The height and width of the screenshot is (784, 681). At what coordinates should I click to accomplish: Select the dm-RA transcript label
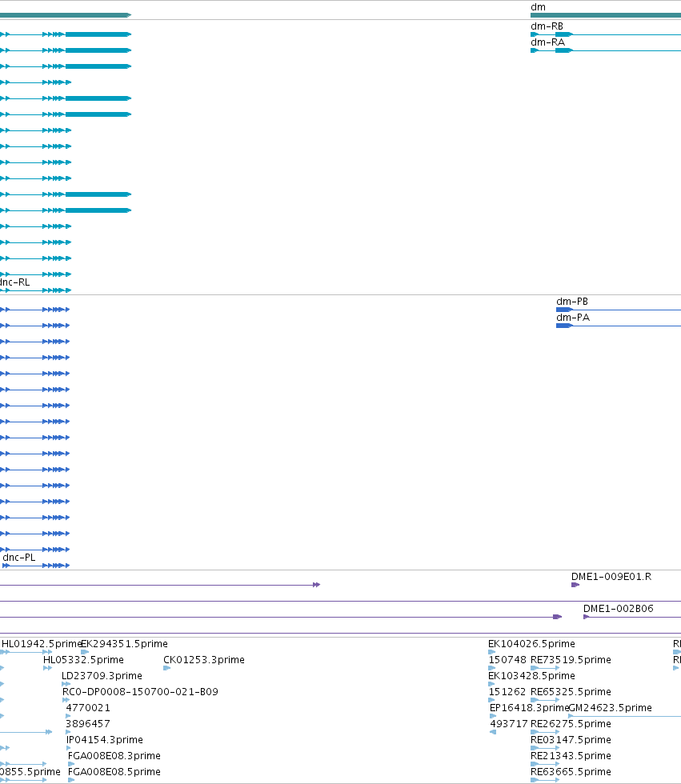click(x=547, y=42)
